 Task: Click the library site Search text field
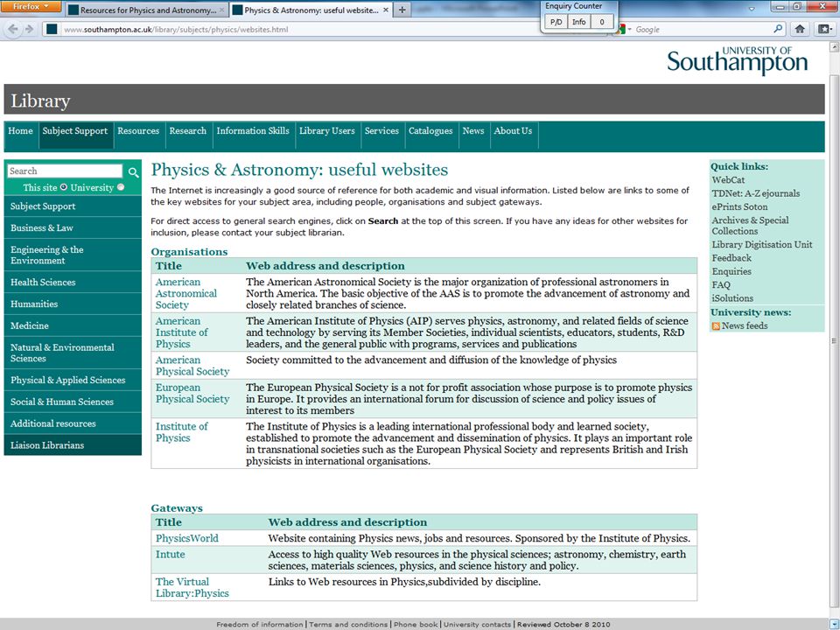click(x=65, y=171)
